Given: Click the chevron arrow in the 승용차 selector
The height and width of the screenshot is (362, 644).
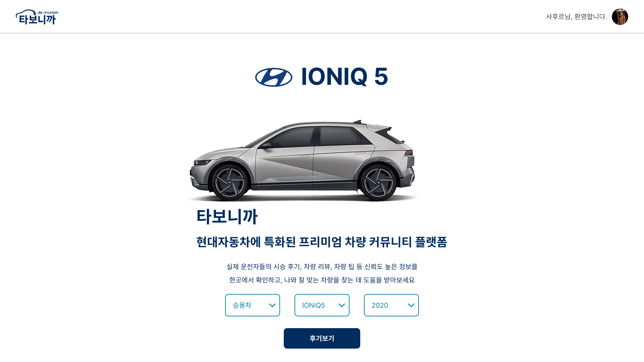Looking at the screenshot, I should click(x=272, y=305).
